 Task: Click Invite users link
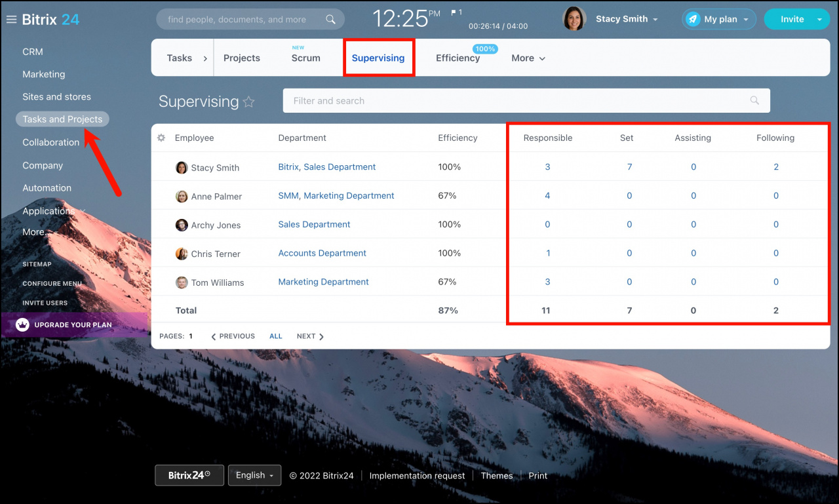[45, 303]
